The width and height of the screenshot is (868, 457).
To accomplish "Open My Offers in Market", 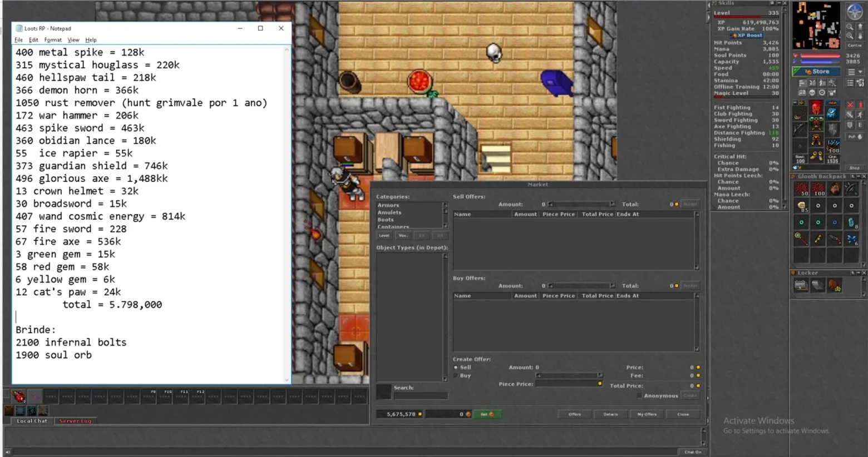I will pyautogui.click(x=647, y=414).
